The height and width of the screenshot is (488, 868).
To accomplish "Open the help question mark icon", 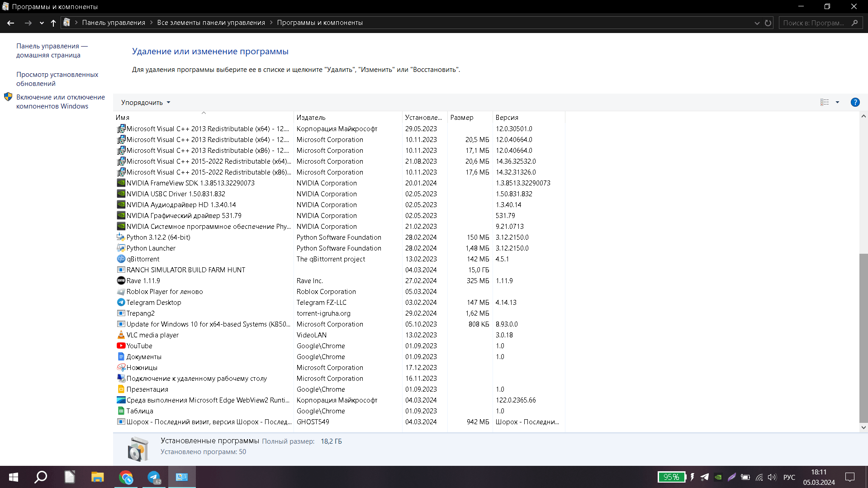I will tap(855, 102).
